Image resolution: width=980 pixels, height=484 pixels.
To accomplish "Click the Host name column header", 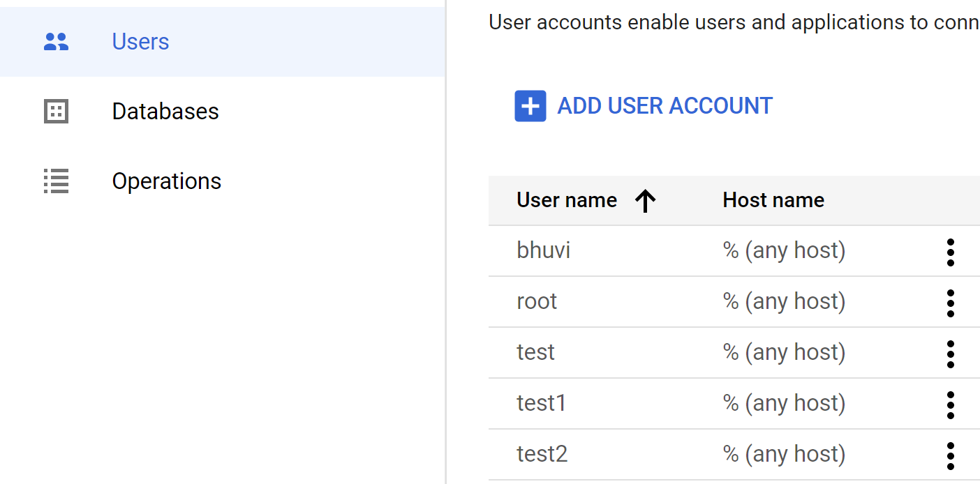I will point(773,201).
